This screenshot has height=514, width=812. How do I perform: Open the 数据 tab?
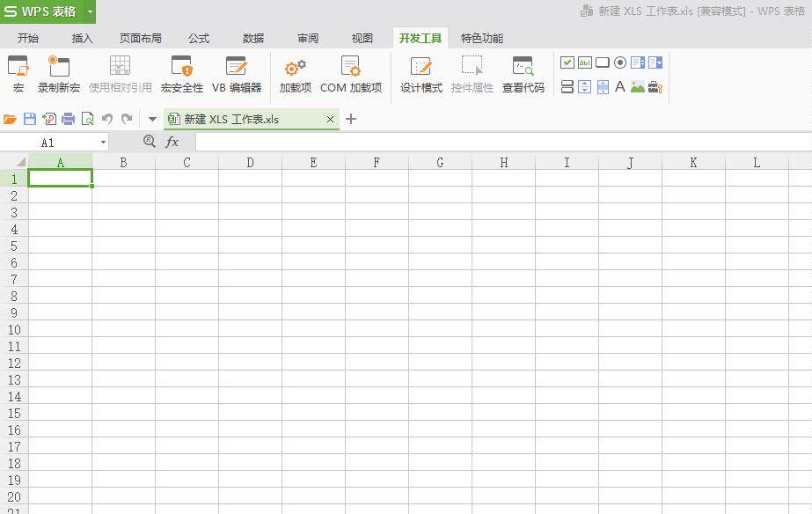(253, 39)
